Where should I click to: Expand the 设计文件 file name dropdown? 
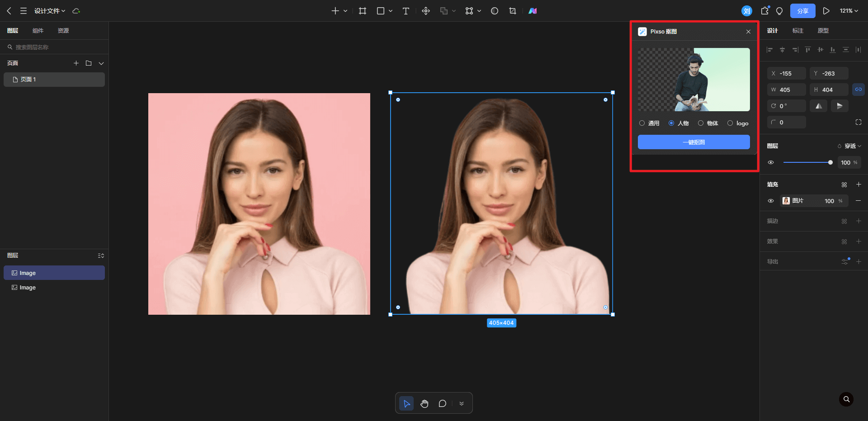pyautogui.click(x=50, y=11)
